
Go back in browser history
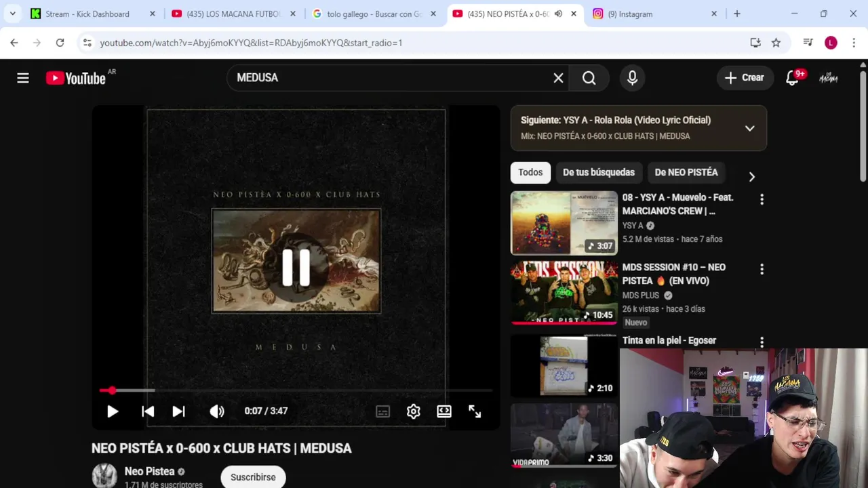14,43
